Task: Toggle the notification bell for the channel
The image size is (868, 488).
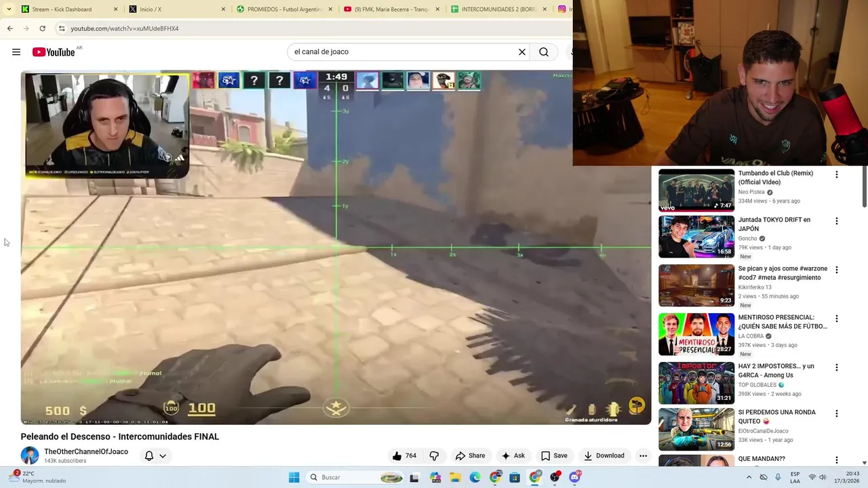Action: (x=149, y=455)
